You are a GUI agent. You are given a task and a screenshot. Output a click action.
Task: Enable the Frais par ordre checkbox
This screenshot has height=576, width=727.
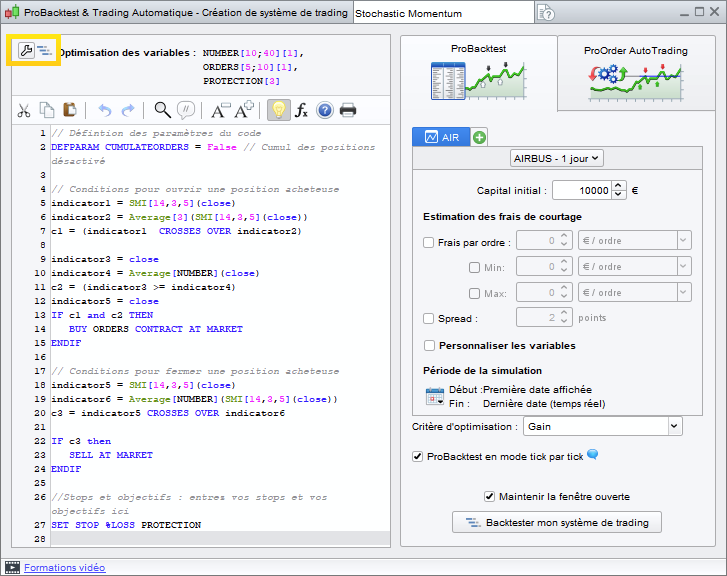[x=429, y=242]
